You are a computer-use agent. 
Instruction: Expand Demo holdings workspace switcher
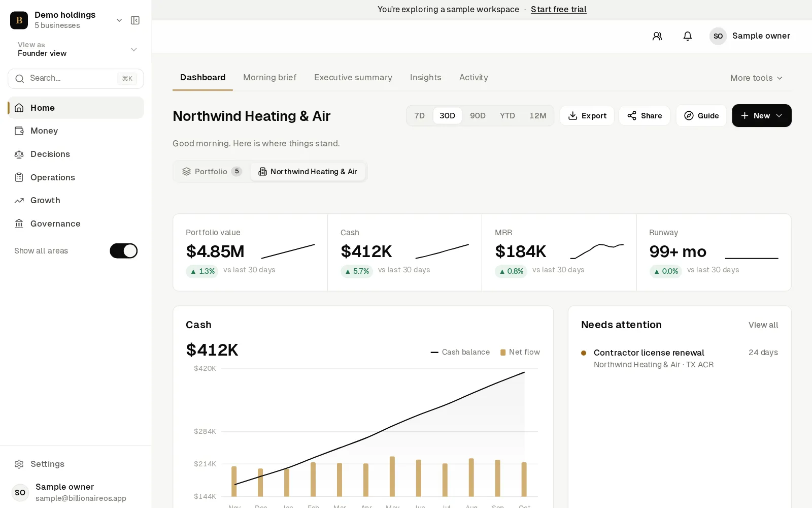click(x=119, y=20)
